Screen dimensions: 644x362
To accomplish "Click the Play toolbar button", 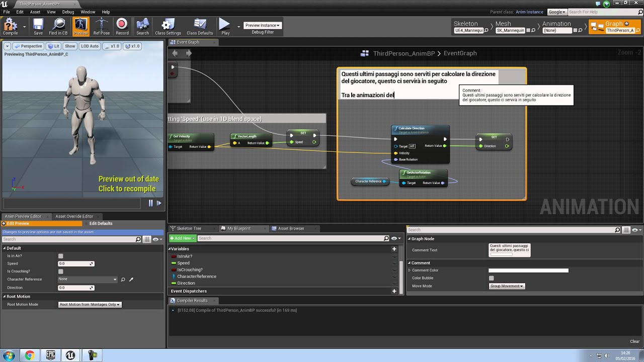I will click(225, 27).
